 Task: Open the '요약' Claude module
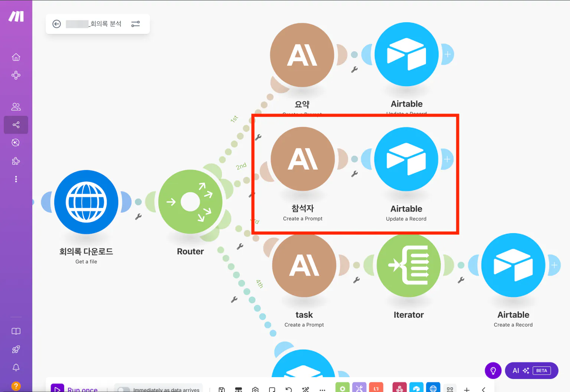click(302, 55)
